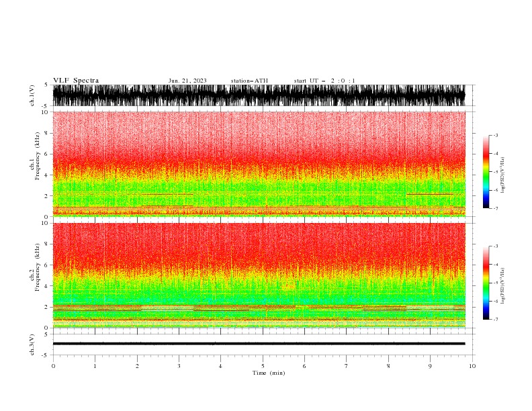
Task: Click the '-7' tick on ch.1 colorbar
Action: (496, 208)
